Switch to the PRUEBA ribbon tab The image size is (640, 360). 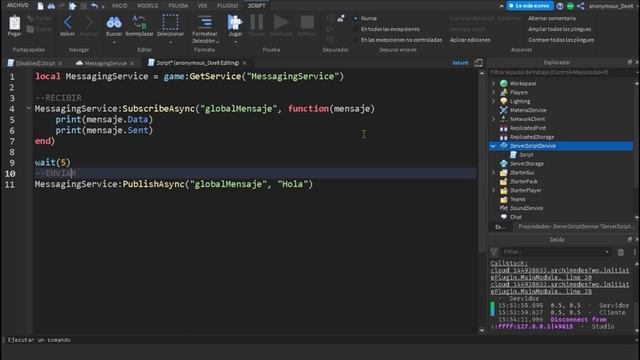click(x=178, y=6)
